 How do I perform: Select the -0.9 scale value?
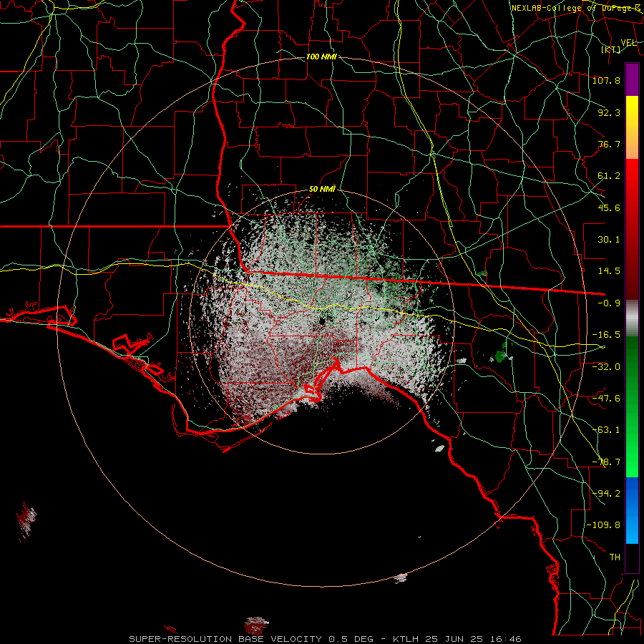pyautogui.click(x=609, y=303)
